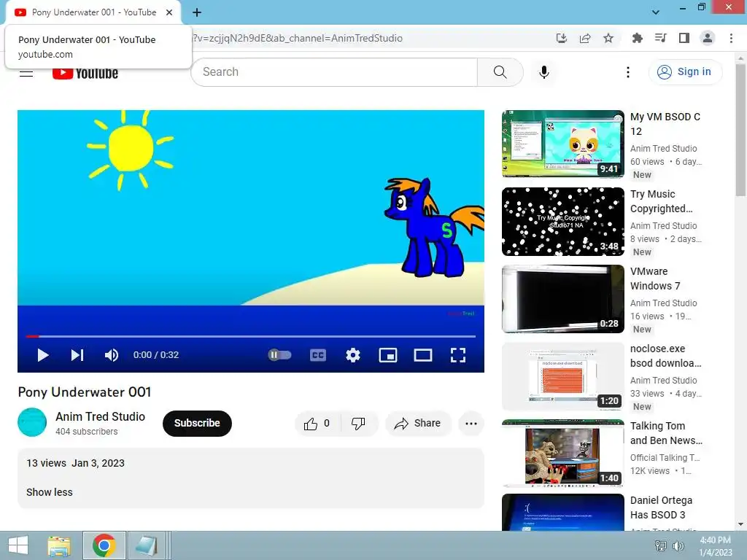
Task: Open the Windows Start menu
Action: (x=18, y=545)
